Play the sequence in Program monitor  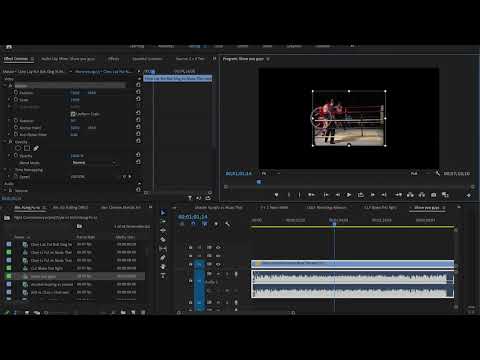pos(349,195)
